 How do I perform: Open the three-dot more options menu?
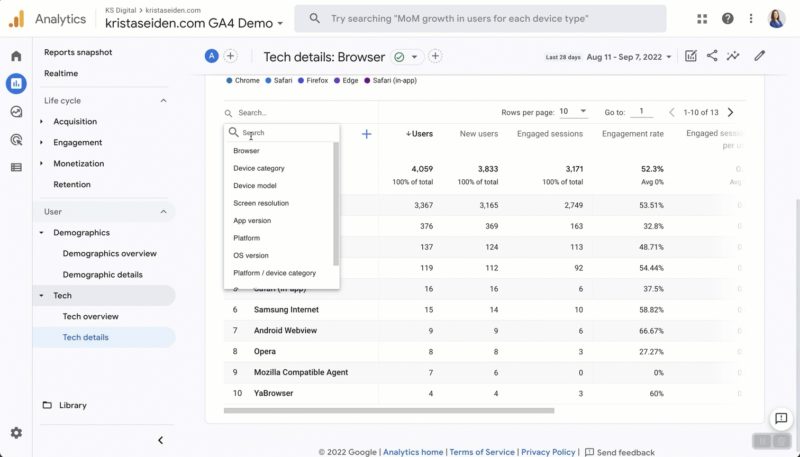point(751,19)
